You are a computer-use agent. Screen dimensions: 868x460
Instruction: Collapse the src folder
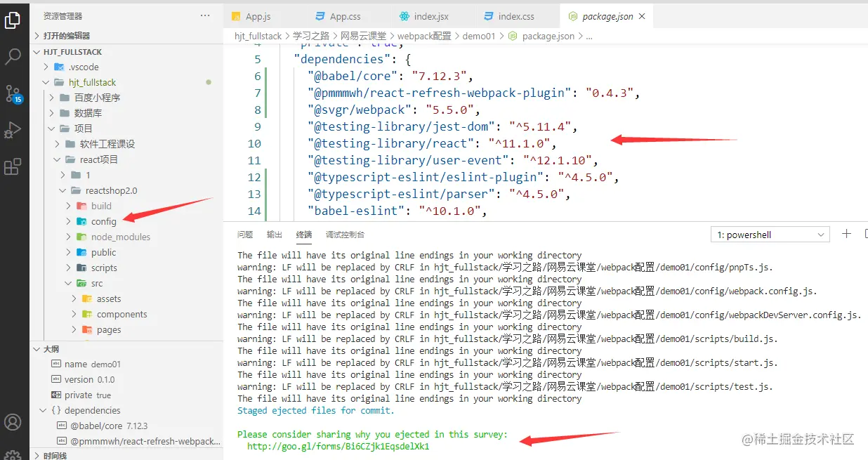pyautogui.click(x=127, y=283)
